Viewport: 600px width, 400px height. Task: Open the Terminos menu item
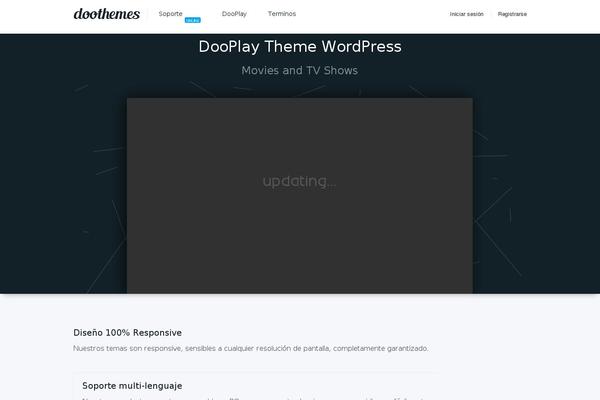click(282, 14)
